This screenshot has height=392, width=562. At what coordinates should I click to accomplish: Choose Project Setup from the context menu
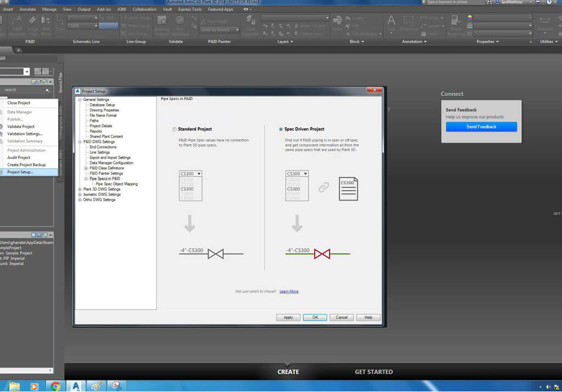[29, 172]
